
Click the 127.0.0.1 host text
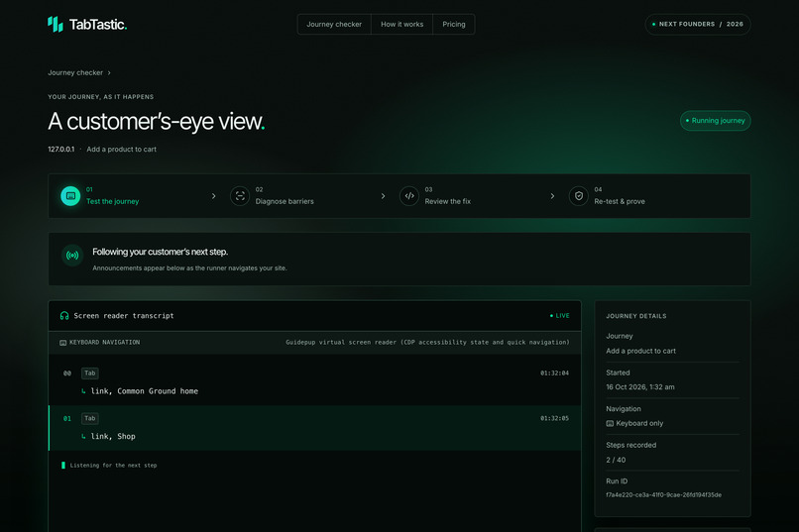[x=61, y=150]
